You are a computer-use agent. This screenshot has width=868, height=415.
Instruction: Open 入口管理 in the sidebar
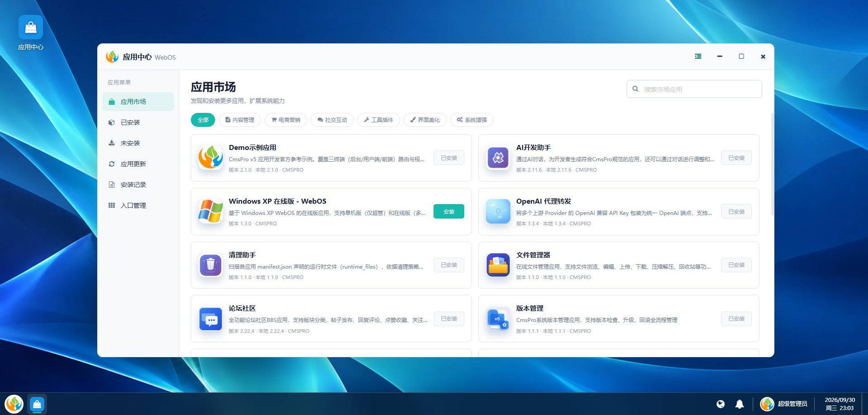[138, 205]
